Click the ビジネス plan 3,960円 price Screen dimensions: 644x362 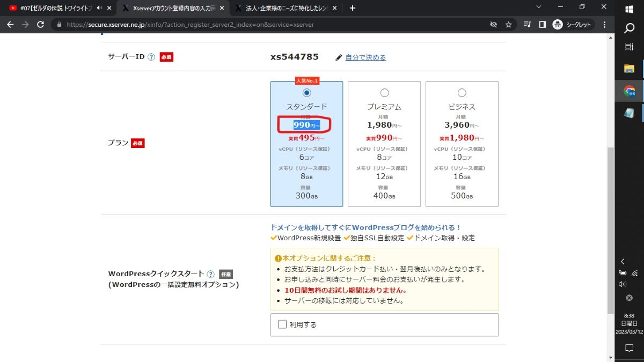(462, 125)
